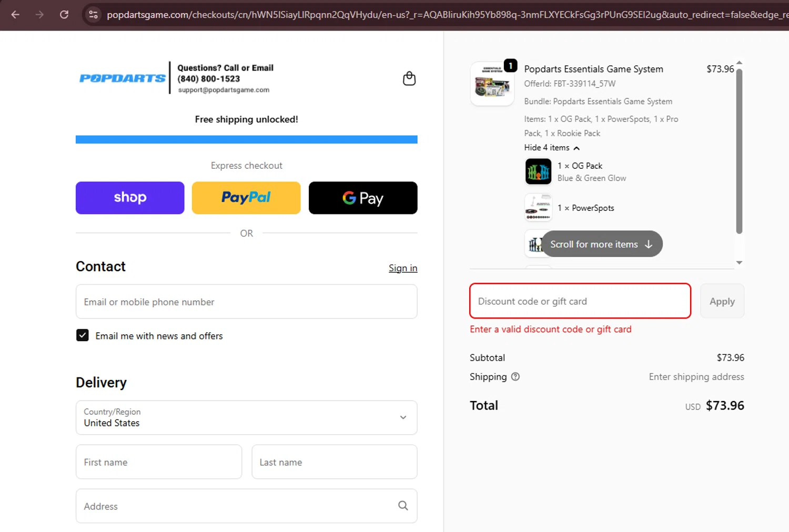
Task: Click the Total amount $73.96
Action: click(725, 405)
